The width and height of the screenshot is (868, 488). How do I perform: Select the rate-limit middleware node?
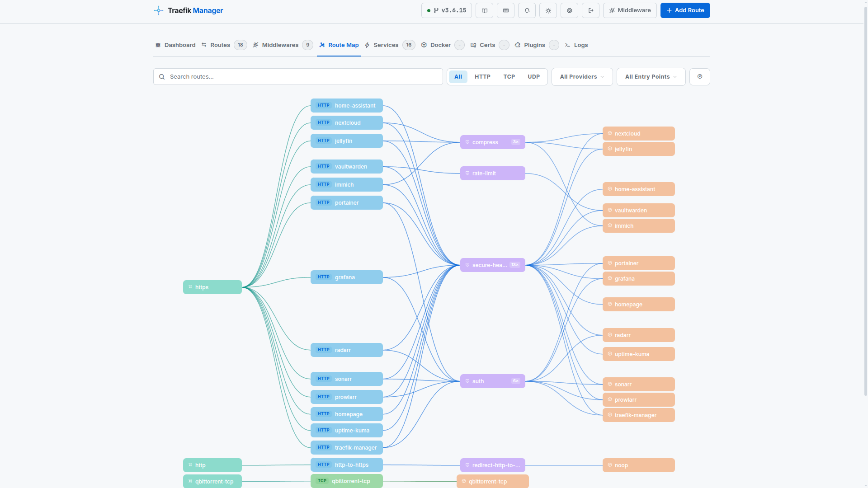(x=493, y=174)
